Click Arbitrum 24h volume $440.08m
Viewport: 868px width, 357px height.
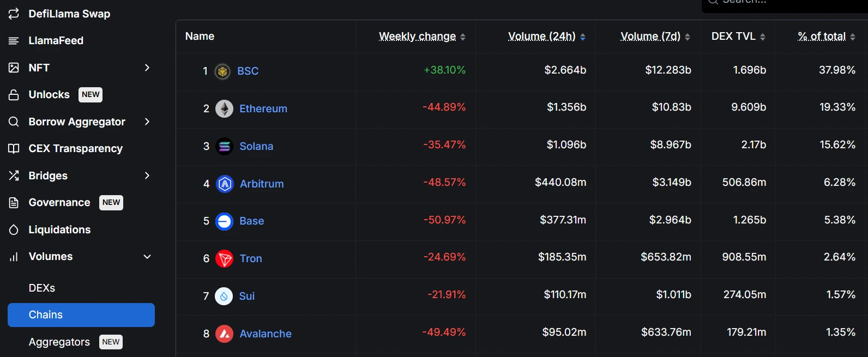[560, 183]
